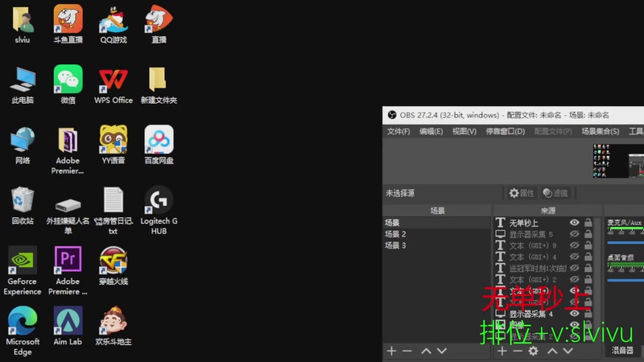Open the 微信 WeChat shortcut
644x362 pixels.
(68, 84)
